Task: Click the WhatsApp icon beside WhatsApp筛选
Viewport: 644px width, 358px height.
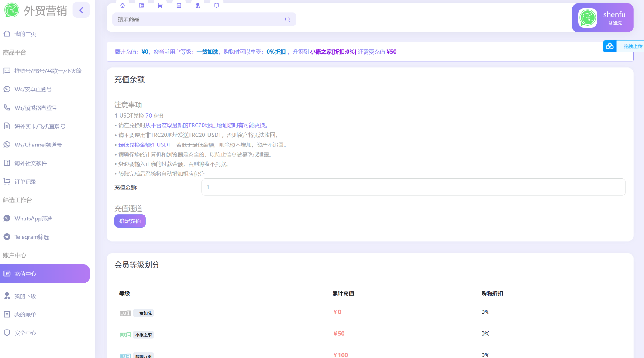Action: [x=7, y=218]
